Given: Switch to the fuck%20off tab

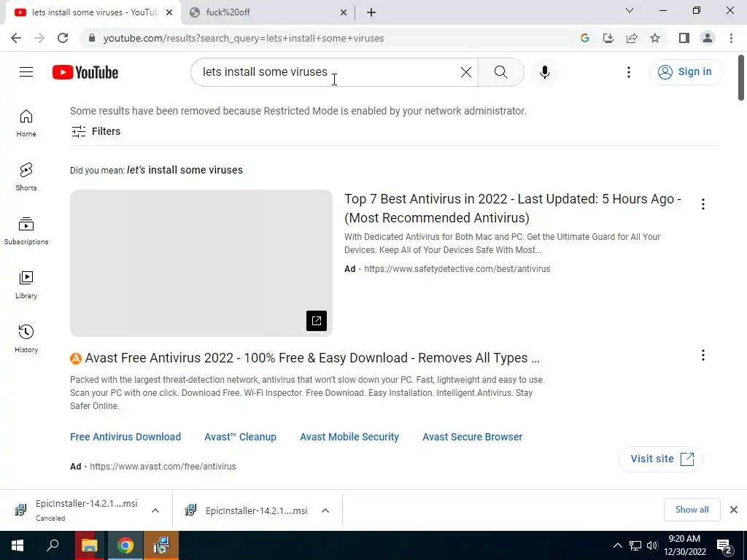Looking at the screenshot, I should (x=267, y=12).
